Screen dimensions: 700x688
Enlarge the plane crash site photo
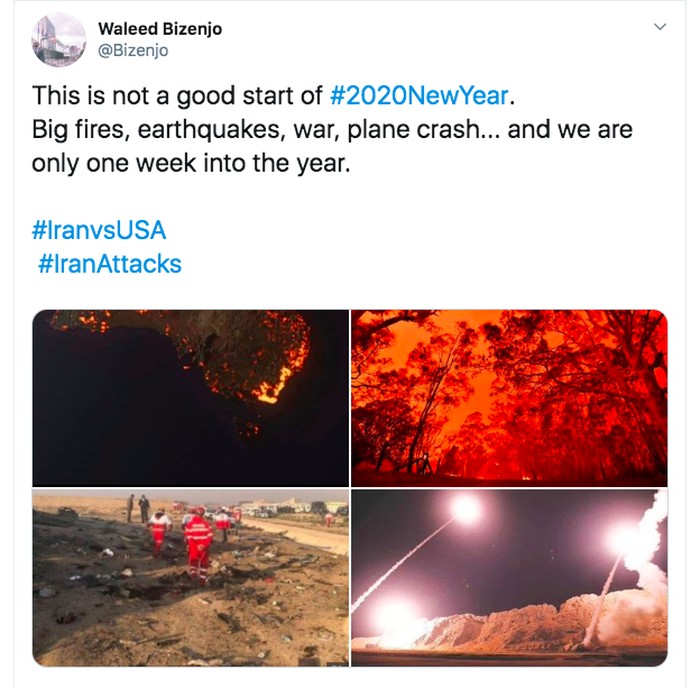[x=190, y=578]
